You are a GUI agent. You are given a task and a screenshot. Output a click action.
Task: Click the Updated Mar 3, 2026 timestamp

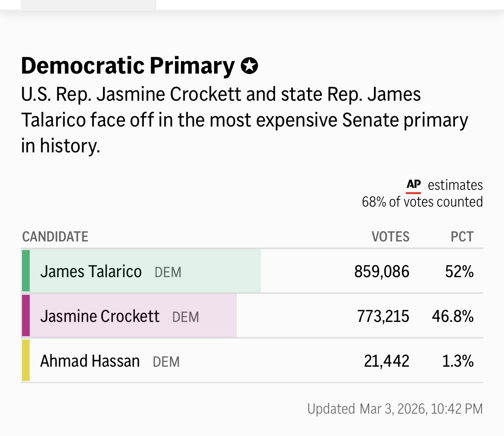click(x=395, y=408)
